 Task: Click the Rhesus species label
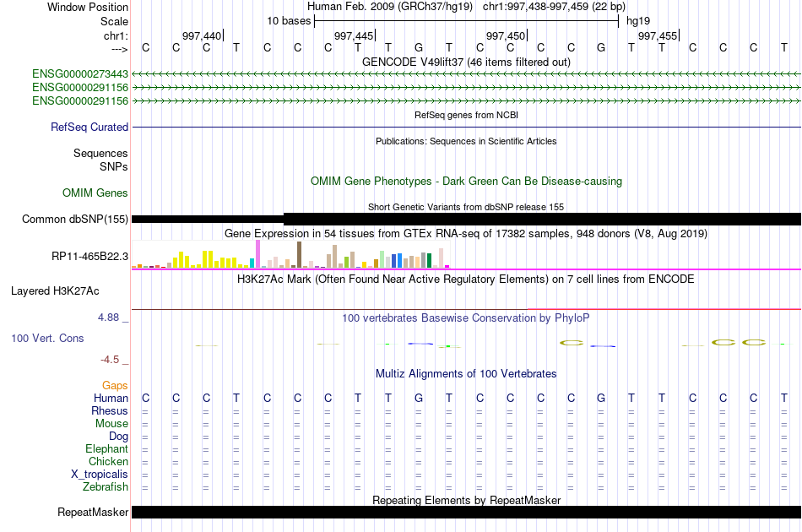(110, 410)
